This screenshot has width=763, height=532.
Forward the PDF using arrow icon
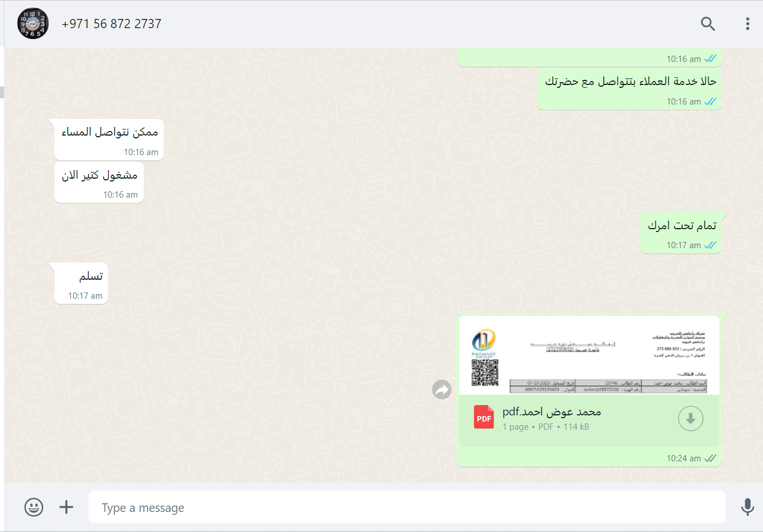[x=442, y=390]
